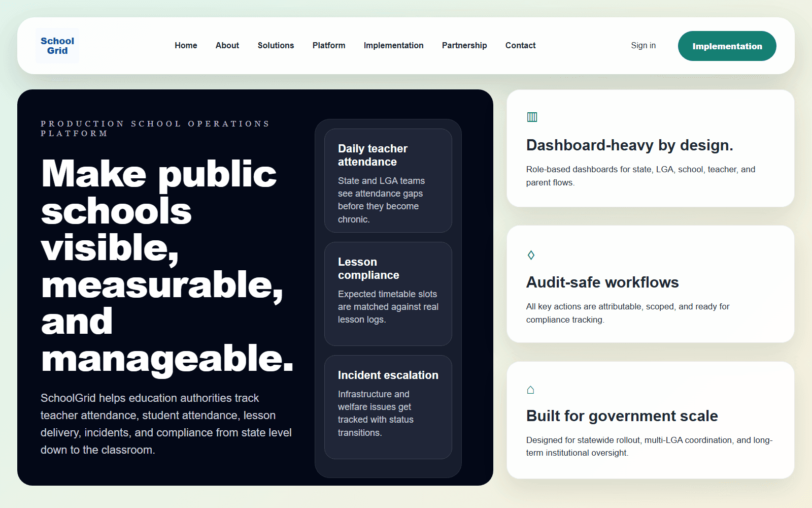
Task: Open the Contact page link
Action: tap(520, 45)
